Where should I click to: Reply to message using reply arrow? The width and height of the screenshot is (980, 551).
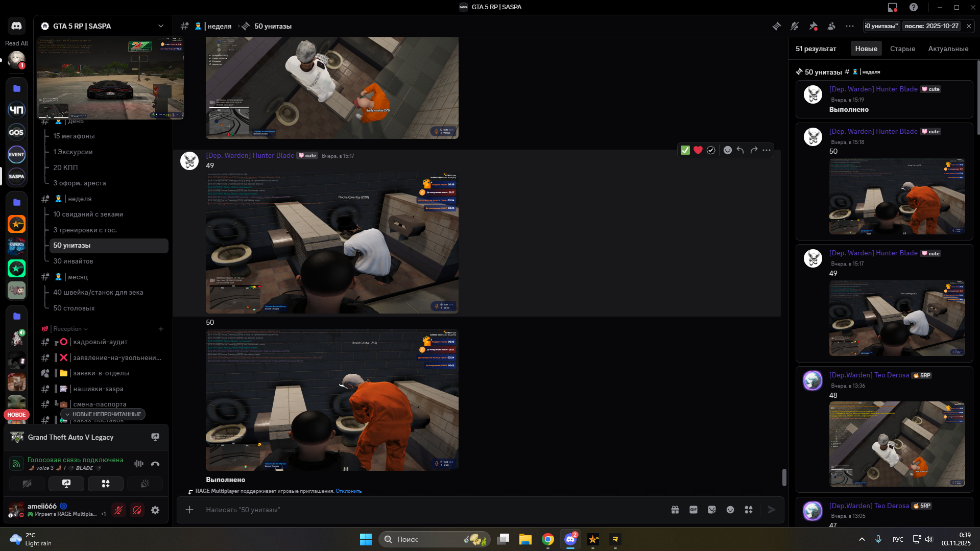pyautogui.click(x=740, y=150)
